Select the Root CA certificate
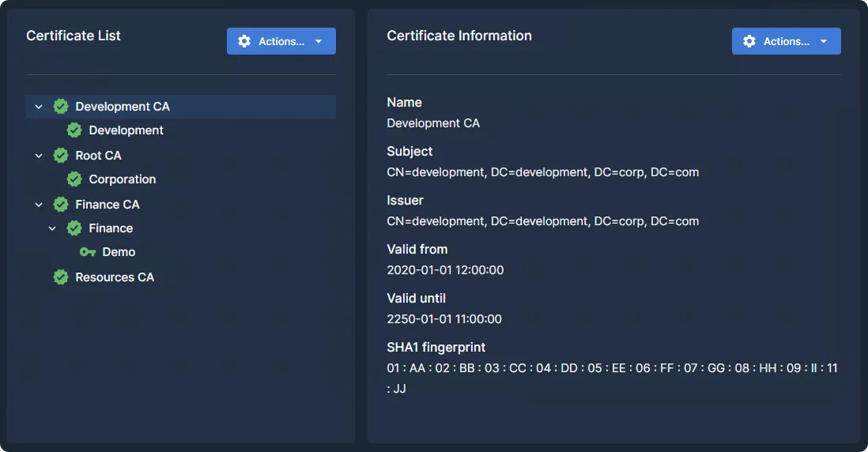868x452 pixels. (98, 156)
